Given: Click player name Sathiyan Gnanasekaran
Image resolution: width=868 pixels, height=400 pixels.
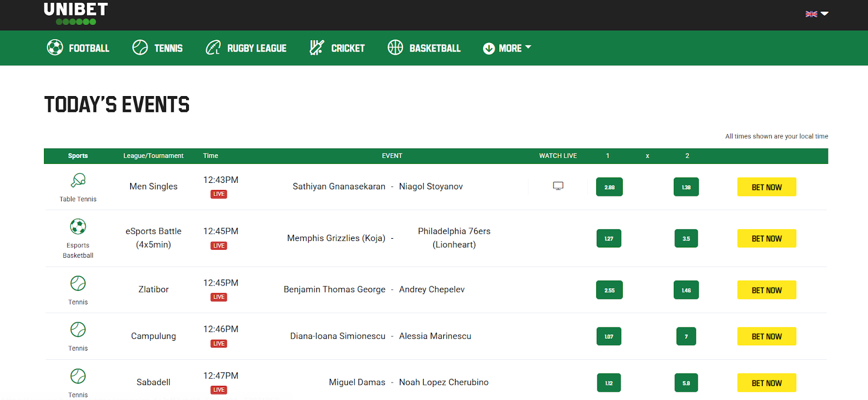Looking at the screenshot, I should click(x=339, y=186).
